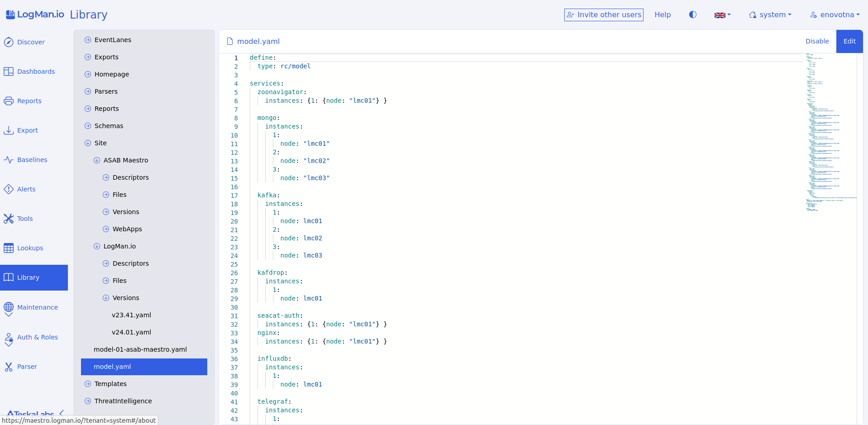Image resolution: width=868 pixels, height=425 pixels.
Task: Select model.yaml in the tree
Action: point(144,367)
